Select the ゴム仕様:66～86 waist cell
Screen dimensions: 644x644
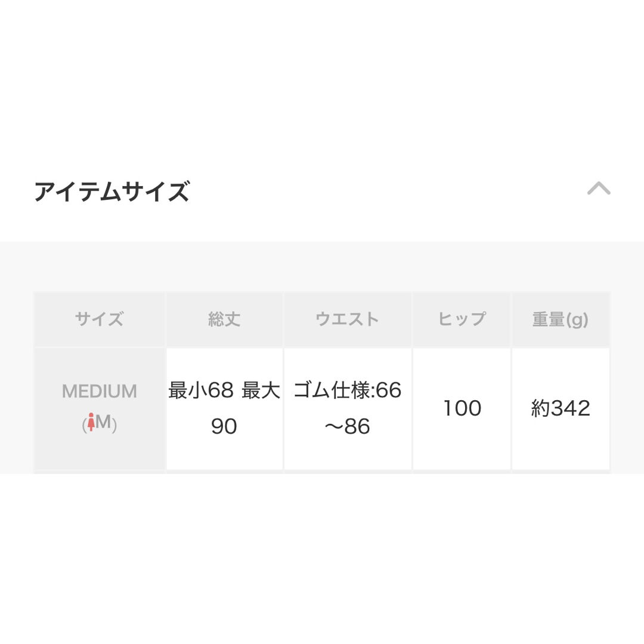[348, 408]
